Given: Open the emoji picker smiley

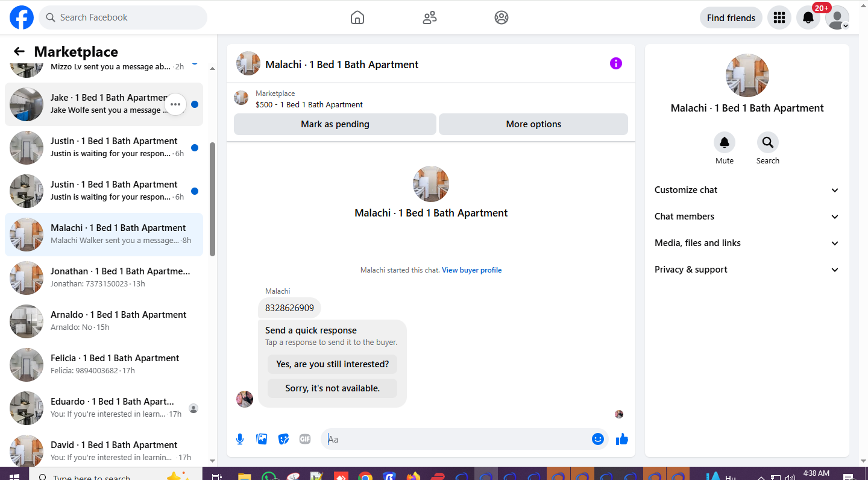Looking at the screenshot, I should pyautogui.click(x=598, y=439).
